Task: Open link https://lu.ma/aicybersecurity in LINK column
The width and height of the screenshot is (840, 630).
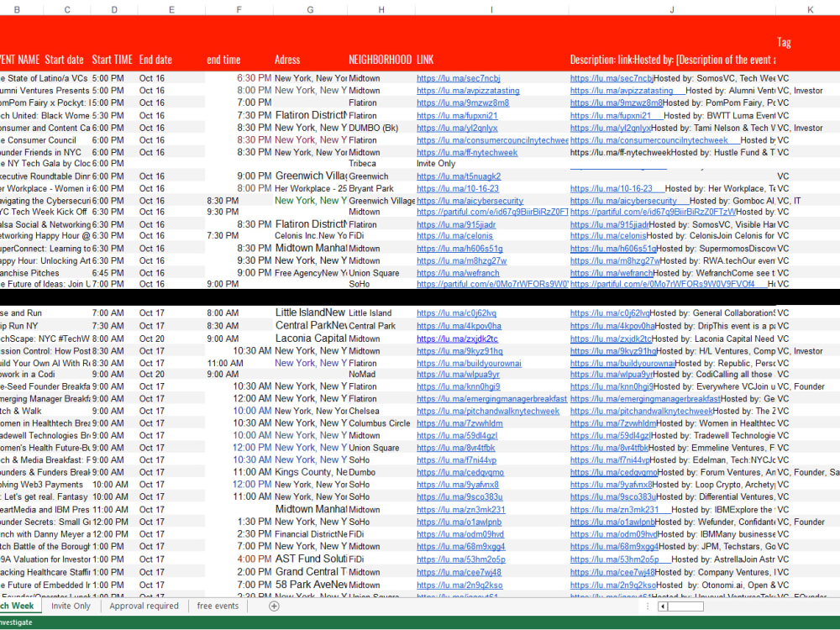Action: pyautogui.click(x=470, y=201)
